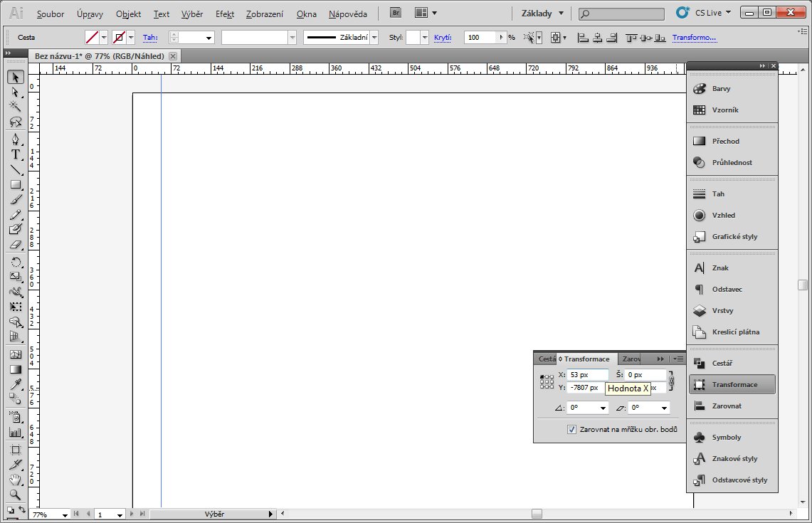Select the Rectangle tool

[16, 184]
